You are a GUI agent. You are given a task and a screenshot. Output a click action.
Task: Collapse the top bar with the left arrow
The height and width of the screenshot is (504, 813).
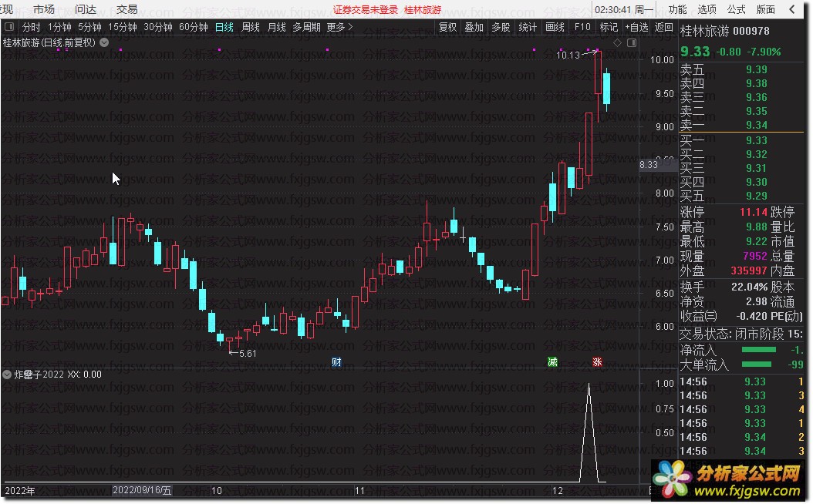point(791,9)
